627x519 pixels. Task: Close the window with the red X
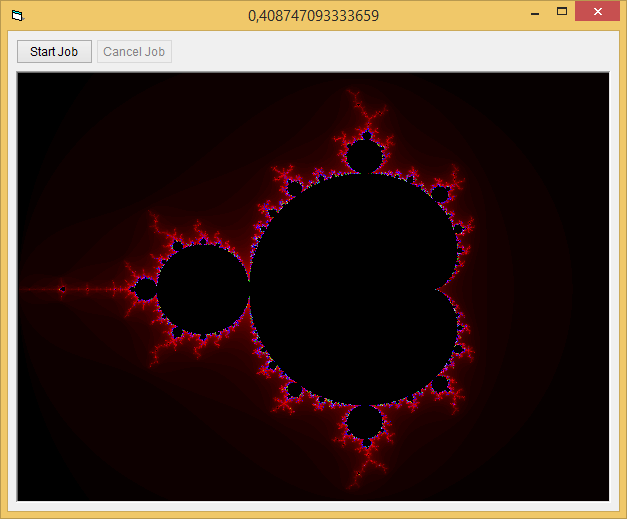coord(598,13)
